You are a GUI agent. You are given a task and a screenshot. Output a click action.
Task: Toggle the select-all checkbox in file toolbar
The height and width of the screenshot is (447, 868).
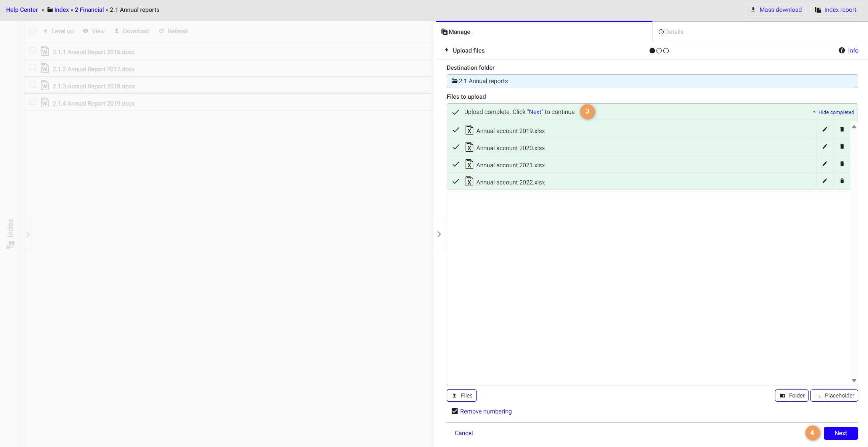pos(33,31)
